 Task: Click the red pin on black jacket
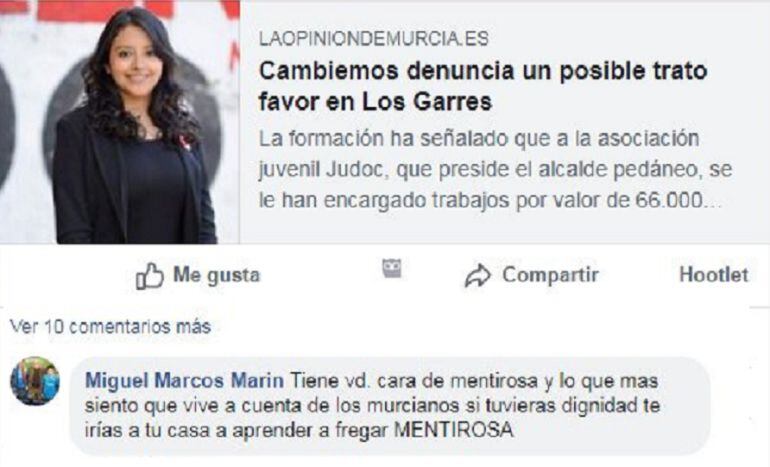point(185,142)
